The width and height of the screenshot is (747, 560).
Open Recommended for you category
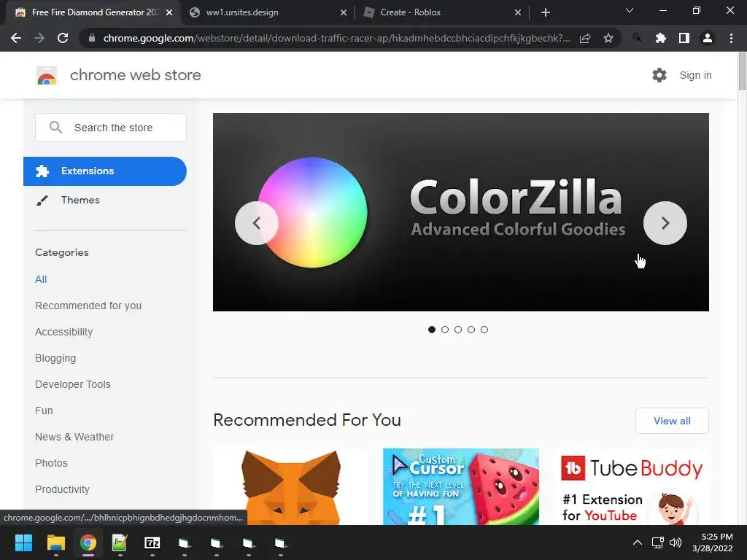pos(88,306)
